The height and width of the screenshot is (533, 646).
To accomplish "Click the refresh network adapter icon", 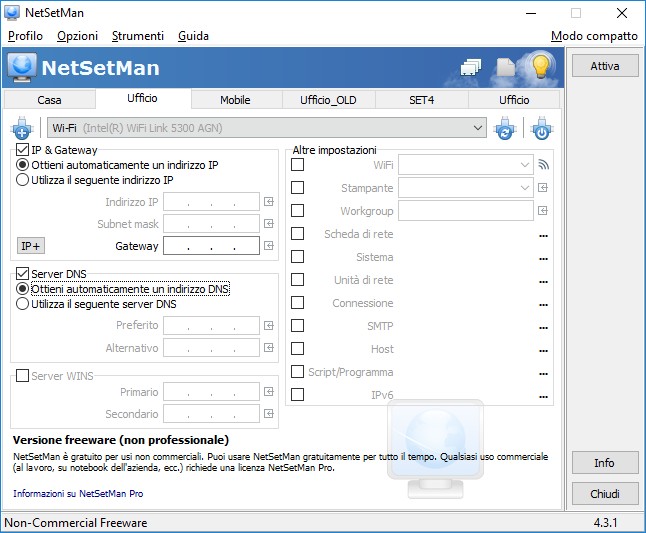I will click(505, 128).
